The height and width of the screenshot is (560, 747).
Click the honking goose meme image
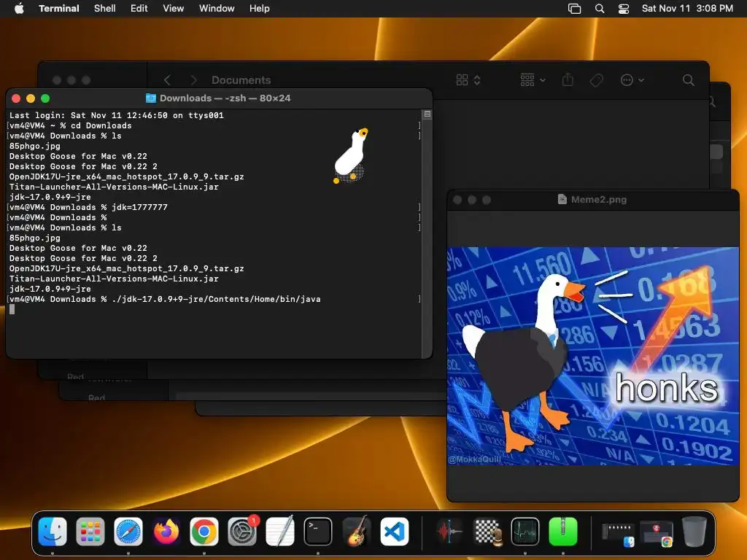(x=593, y=356)
